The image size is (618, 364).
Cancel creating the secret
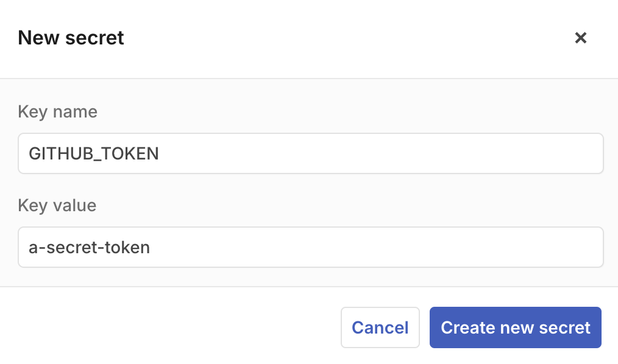click(380, 327)
